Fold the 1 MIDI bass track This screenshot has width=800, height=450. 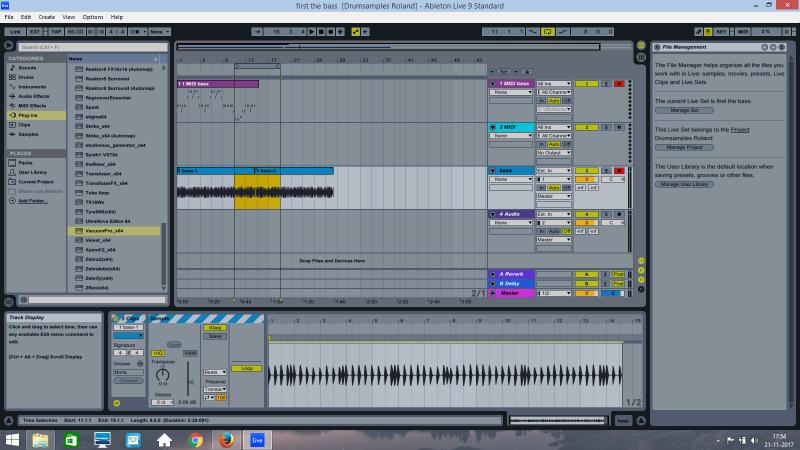(x=493, y=84)
